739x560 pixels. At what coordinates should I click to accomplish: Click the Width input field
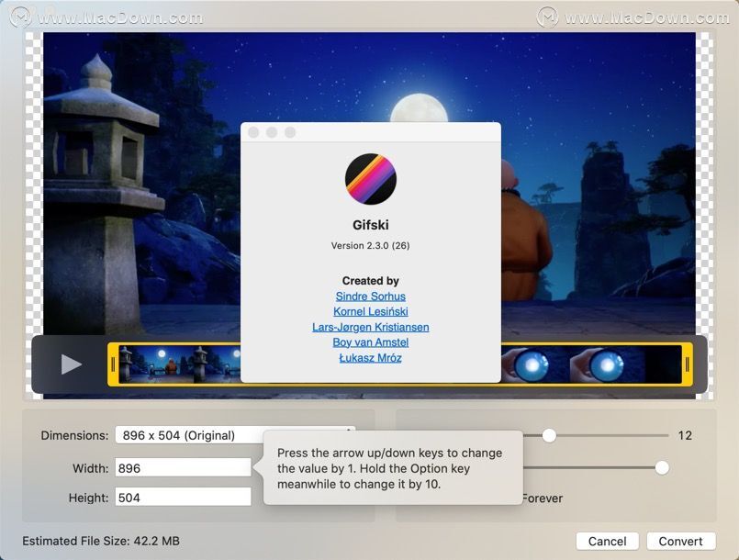click(184, 468)
